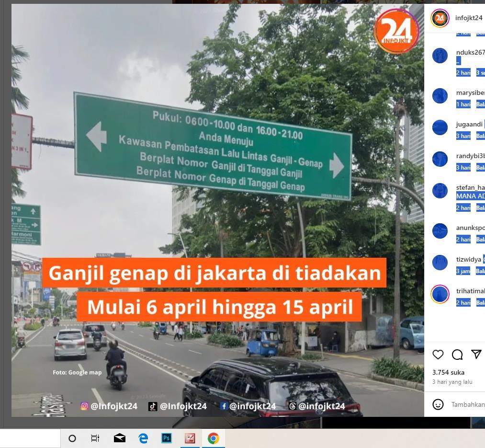
Task: Share the post using the paper plane icon
Action: click(x=476, y=354)
